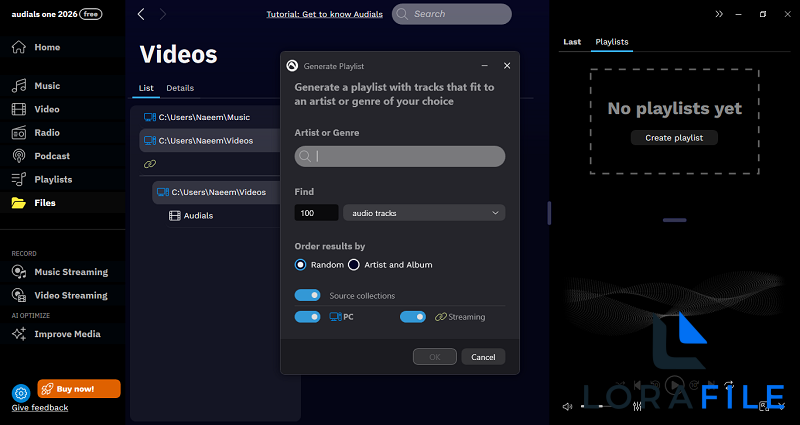800x425 pixels.
Task: Select C:\Users\Naeem\Music folder row
Action: (x=209, y=117)
